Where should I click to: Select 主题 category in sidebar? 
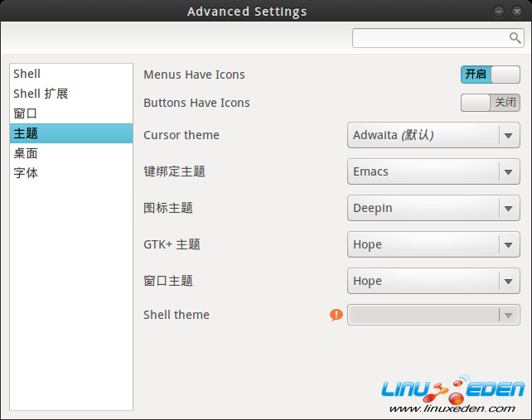[26, 133]
